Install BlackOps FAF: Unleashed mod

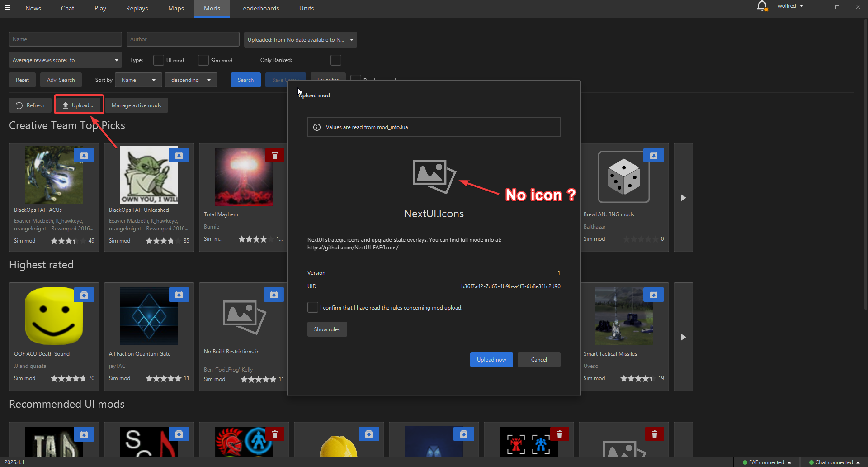[x=179, y=155]
